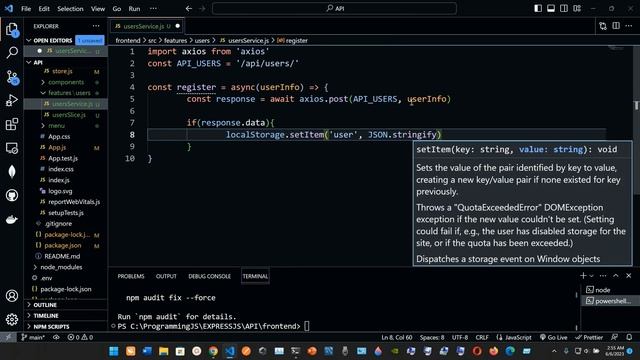Open store.js in explorer
Image resolution: width=640 pixels, height=360 pixels.
coord(62,71)
